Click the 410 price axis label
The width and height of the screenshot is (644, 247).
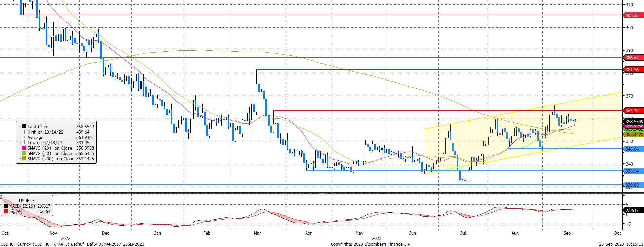[629, 5]
